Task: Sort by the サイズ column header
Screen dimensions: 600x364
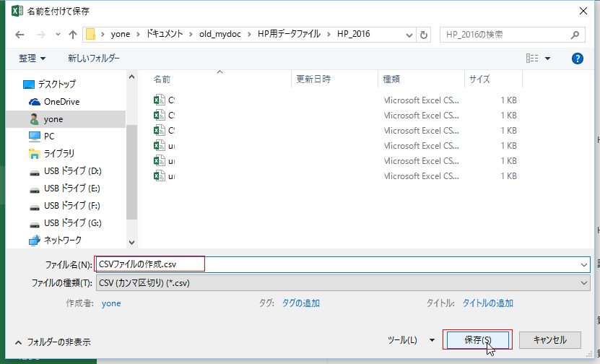Action: pos(479,79)
